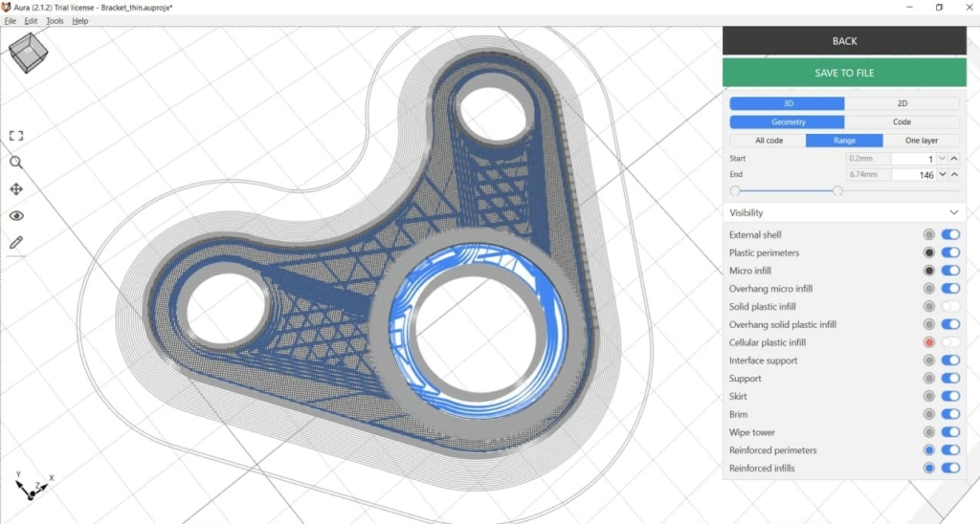Toggle Micro infill visibility switch
Screen dimensions: 980x524
point(950,271)
